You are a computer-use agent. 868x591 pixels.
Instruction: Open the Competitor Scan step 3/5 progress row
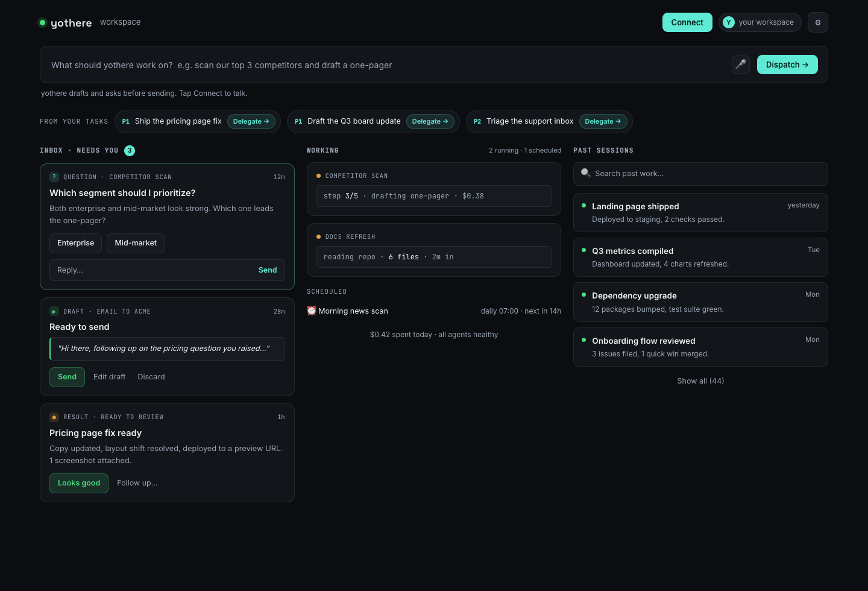pos(434,196)
